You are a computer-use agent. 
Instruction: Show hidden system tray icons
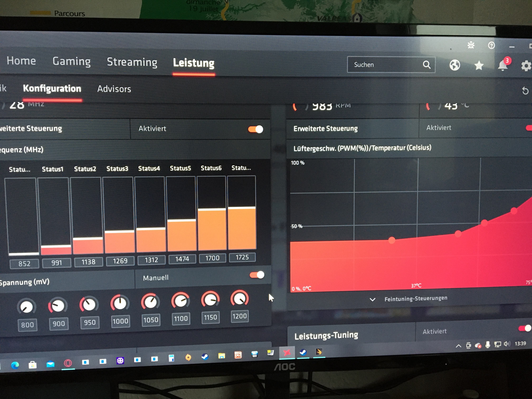coord(458,346)
